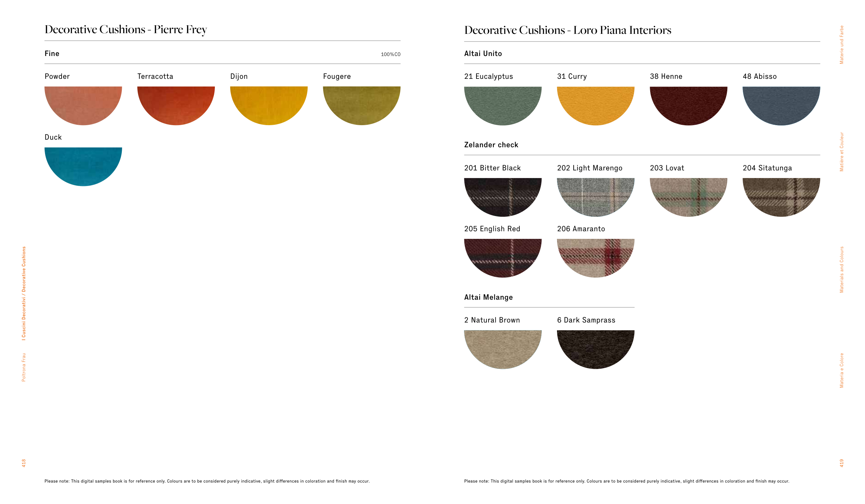Click the Materials and Colours side label
The width and height of the screenshot is (865, 504).
click(841, 269)
